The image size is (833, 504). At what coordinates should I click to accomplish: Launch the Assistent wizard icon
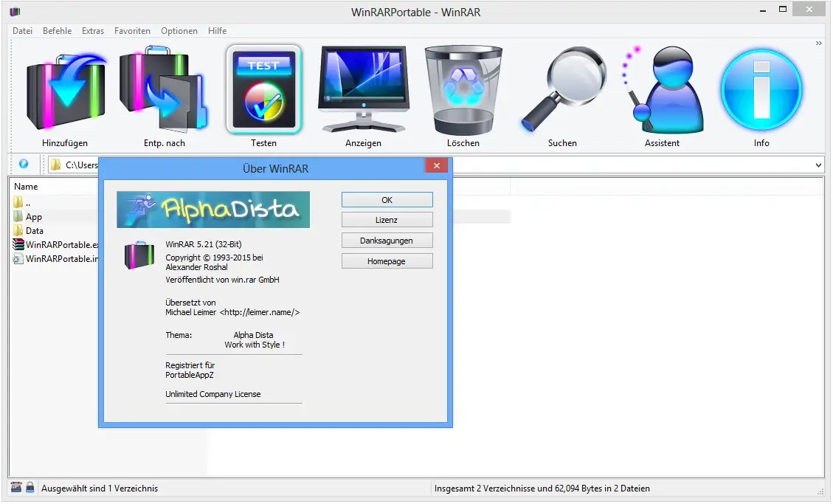(662, 89)
